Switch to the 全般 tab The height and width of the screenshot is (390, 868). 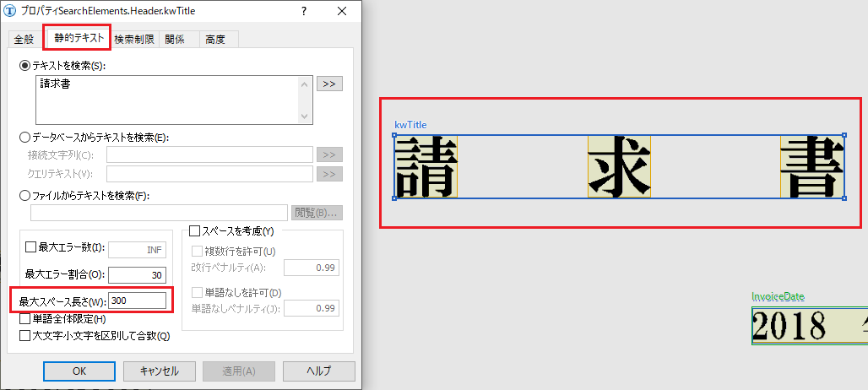point(24,40)
